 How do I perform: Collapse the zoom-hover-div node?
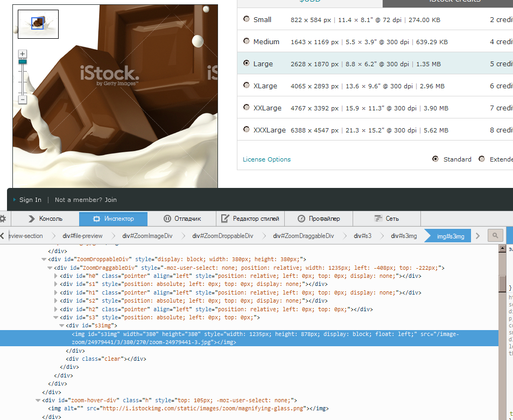coord(38,400)
